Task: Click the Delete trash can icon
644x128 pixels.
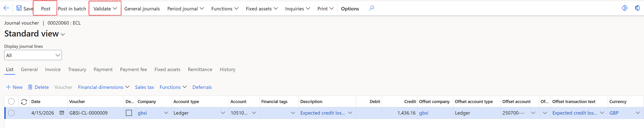Action: click(30, 87)
